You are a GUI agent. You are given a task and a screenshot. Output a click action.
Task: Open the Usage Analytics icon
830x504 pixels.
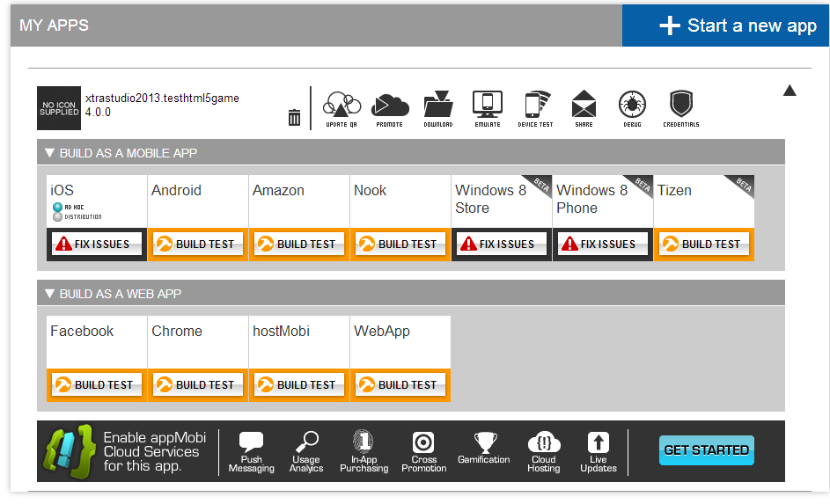click(306, 451)
